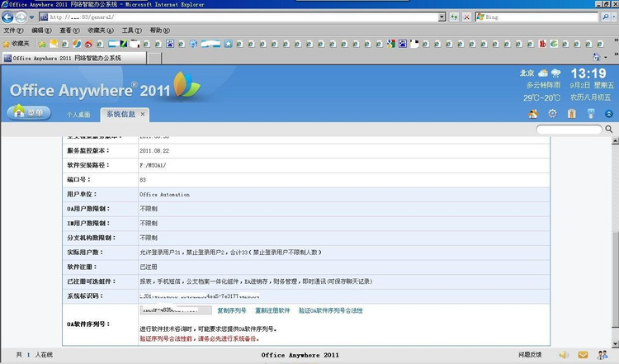The width and height of the screenshot is (619, 364).
Task: Click the vertical scrollbar thumb
Action: 615,280
